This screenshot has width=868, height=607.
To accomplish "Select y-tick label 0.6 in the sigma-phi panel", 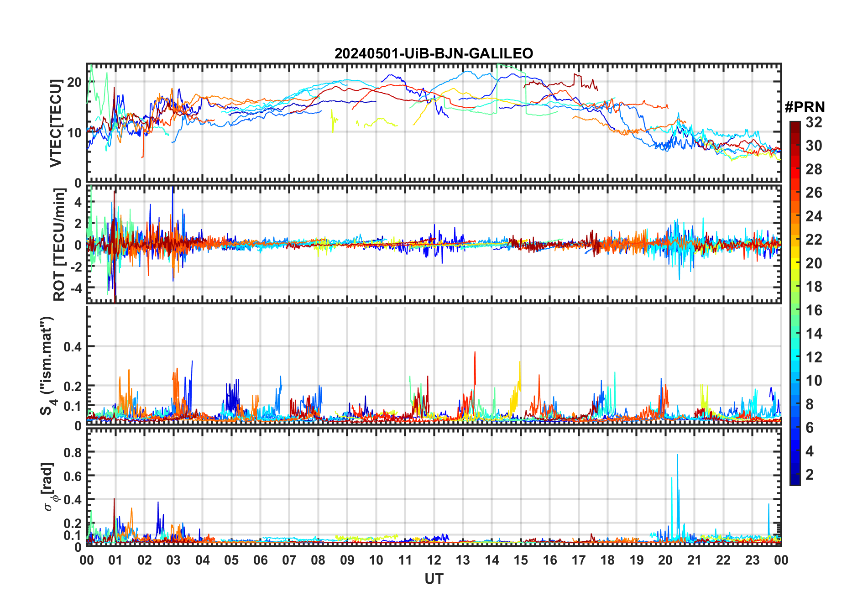I will pos(73,476).
